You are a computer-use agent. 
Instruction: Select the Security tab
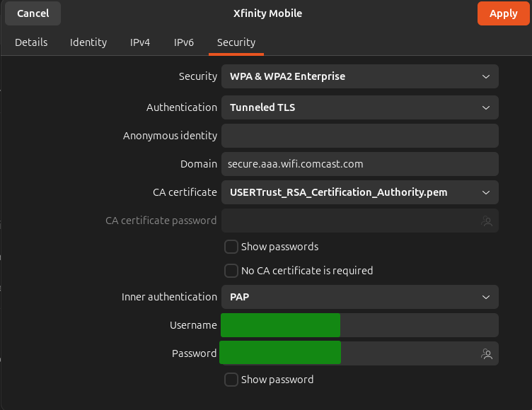pos(236,42)
